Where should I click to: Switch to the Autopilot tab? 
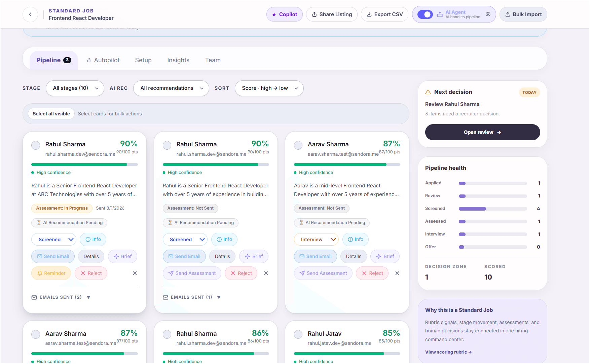coord(103,60)
